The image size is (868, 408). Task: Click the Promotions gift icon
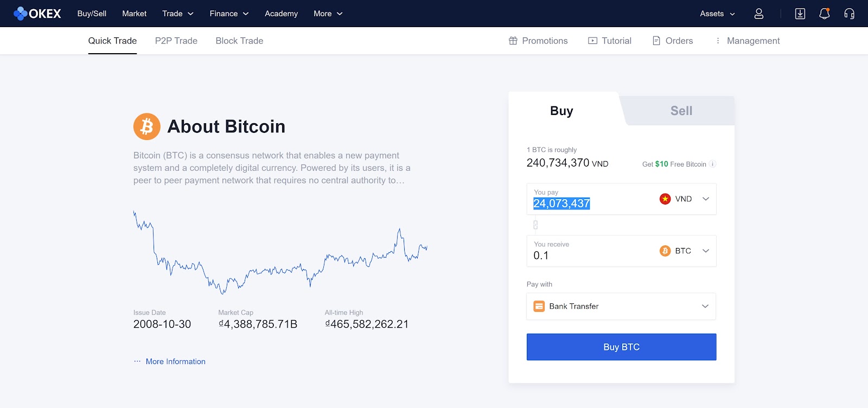click(513, 41)
